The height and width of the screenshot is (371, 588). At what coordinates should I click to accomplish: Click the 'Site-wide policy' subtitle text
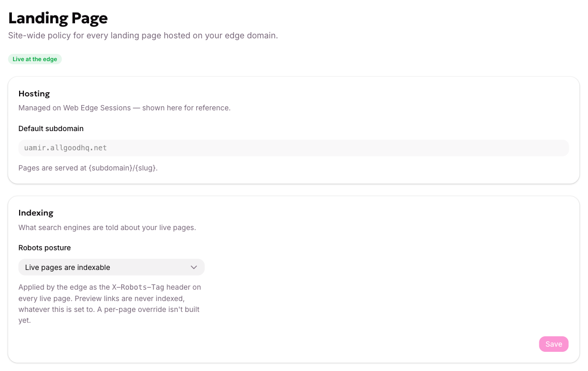coord(143,35)
